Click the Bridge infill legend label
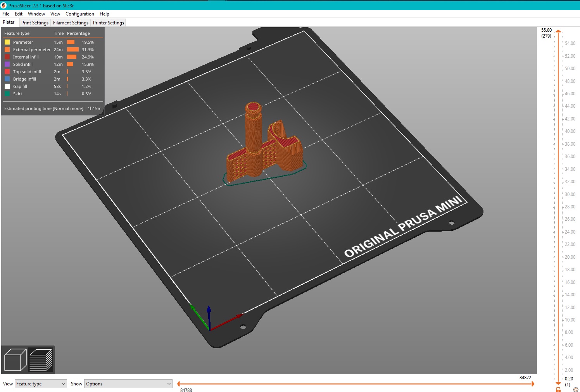580x392 pixels. coord(24,79)
